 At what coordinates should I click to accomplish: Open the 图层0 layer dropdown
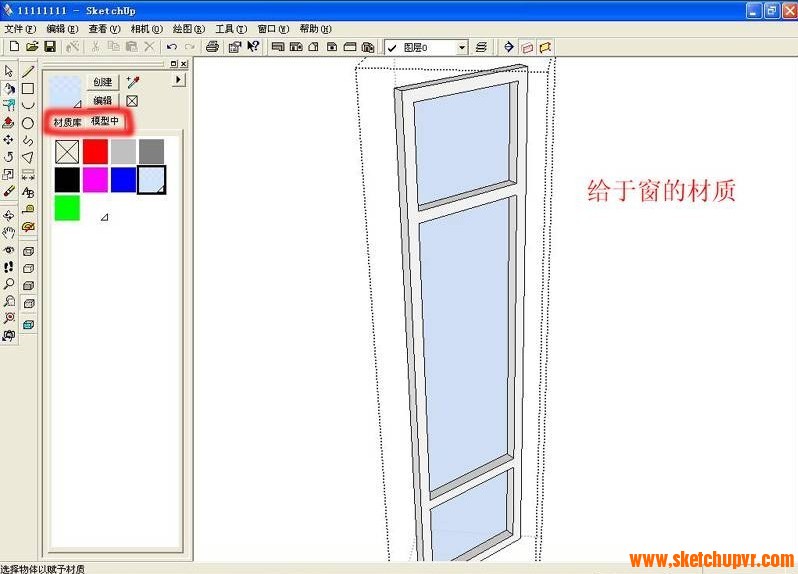tap(462, 47)
